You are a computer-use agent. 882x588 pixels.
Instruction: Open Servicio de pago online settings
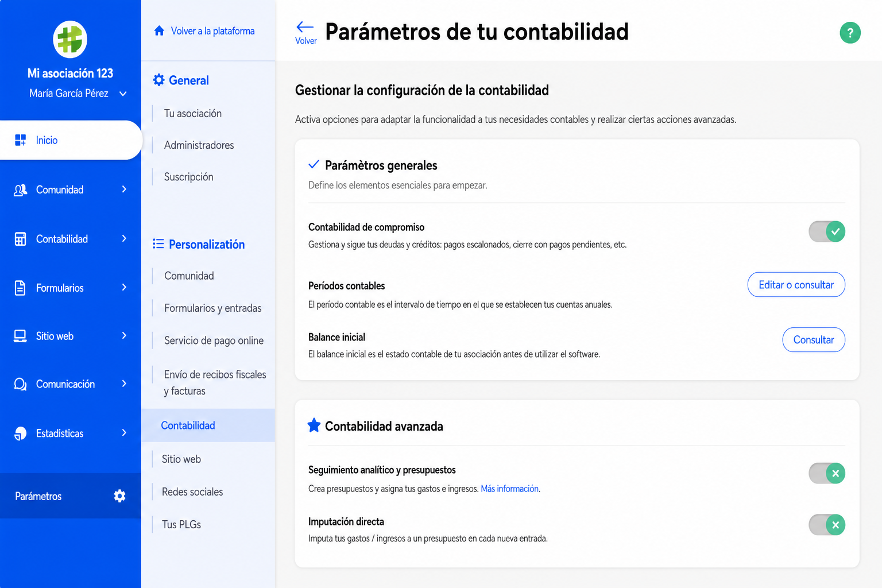214,341
